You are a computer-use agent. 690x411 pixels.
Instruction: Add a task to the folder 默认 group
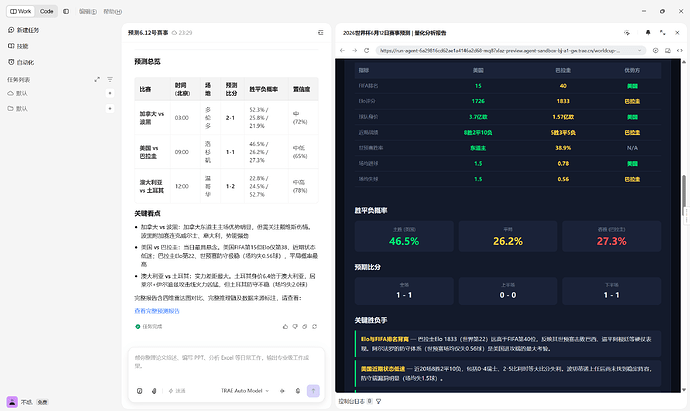pos(110,108)
